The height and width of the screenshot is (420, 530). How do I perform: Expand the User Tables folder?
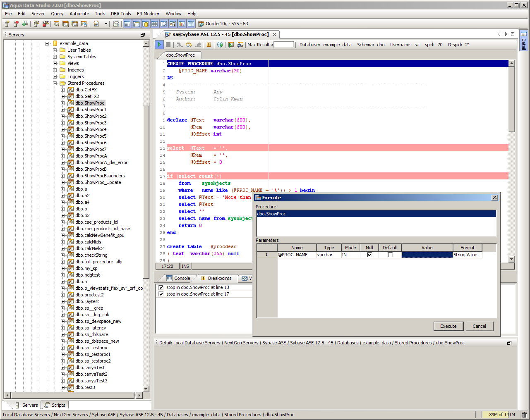(x=55, y=50)
